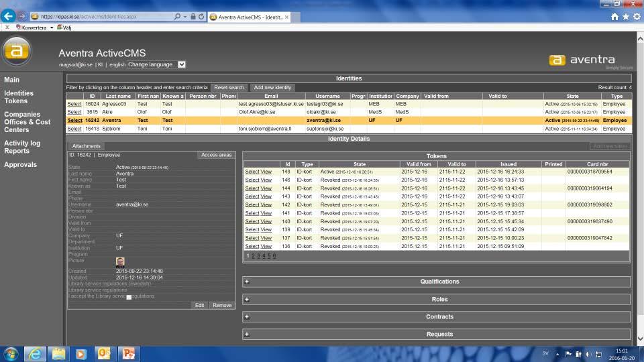The height and width of the screenshot is (362, 644).
Task: Expand the Roles section
Action: pos(247,299)
